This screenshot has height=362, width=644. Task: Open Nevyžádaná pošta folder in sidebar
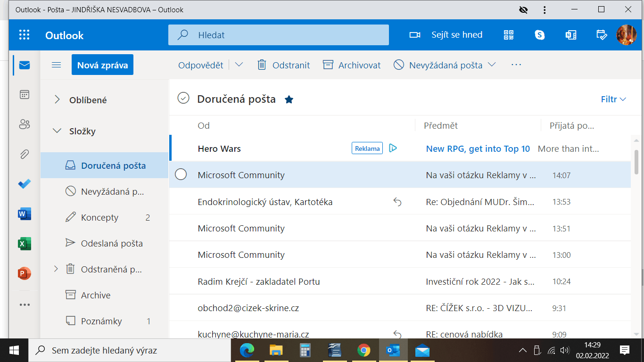point(104,191)
